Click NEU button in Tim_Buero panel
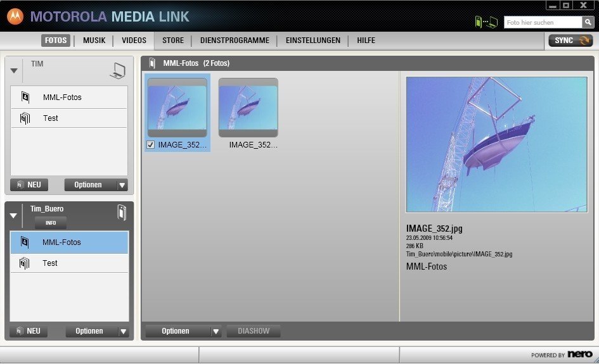Screen dimensions: 599x364 [29, 331]
